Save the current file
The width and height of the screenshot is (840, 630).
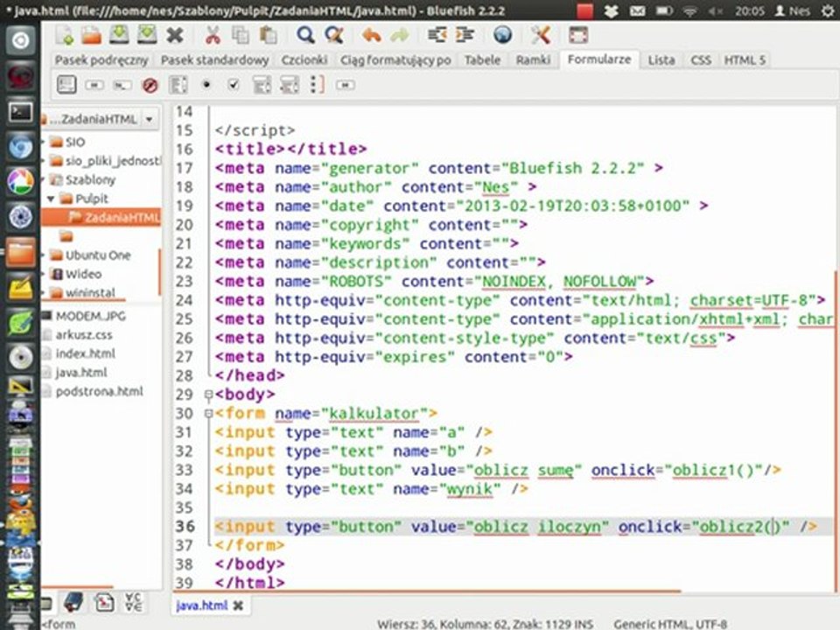coord(119,35)
